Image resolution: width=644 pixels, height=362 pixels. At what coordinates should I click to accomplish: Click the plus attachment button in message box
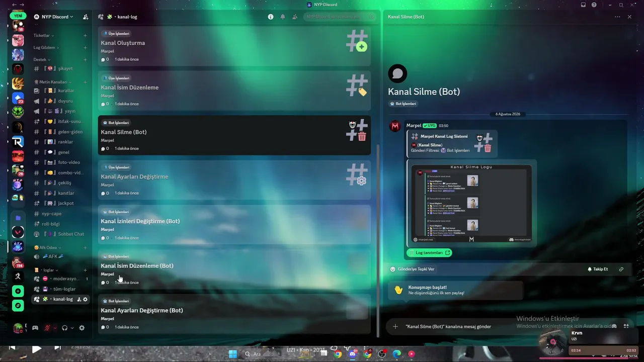click(x=395, y=326)
